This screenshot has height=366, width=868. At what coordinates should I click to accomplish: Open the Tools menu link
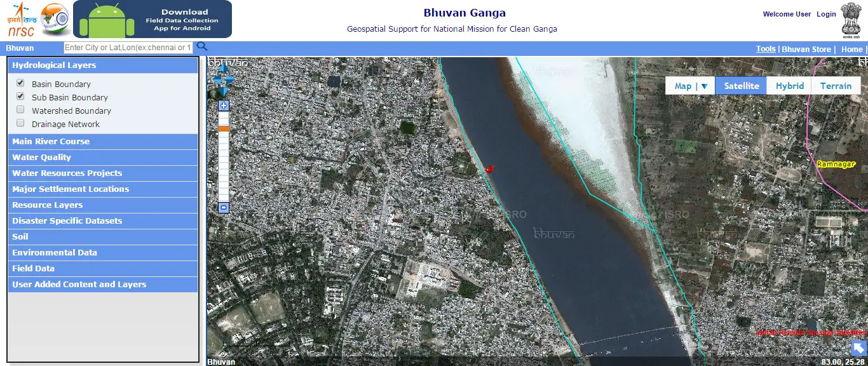pyautogui.click(x=766, y=49)
